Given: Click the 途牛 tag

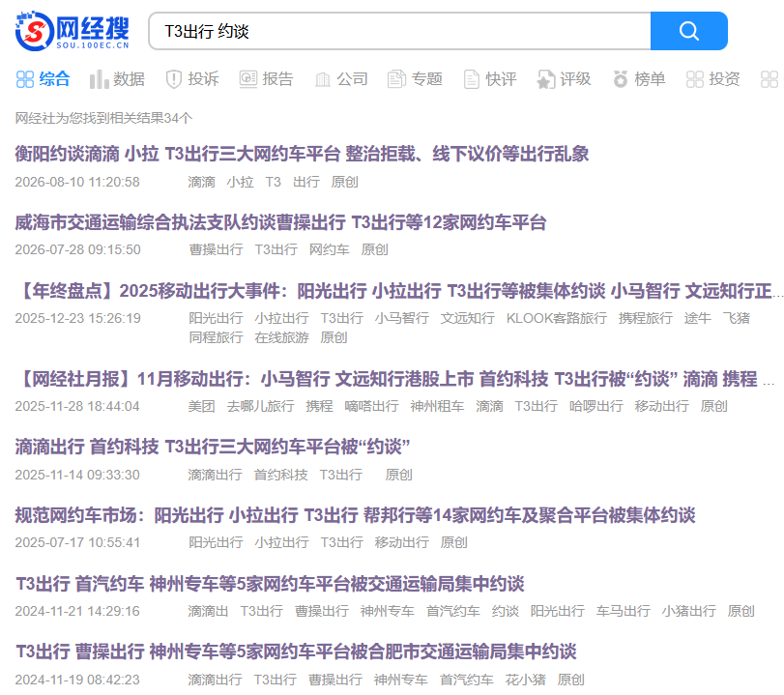Looking at the screenshot, I should 698,318.
